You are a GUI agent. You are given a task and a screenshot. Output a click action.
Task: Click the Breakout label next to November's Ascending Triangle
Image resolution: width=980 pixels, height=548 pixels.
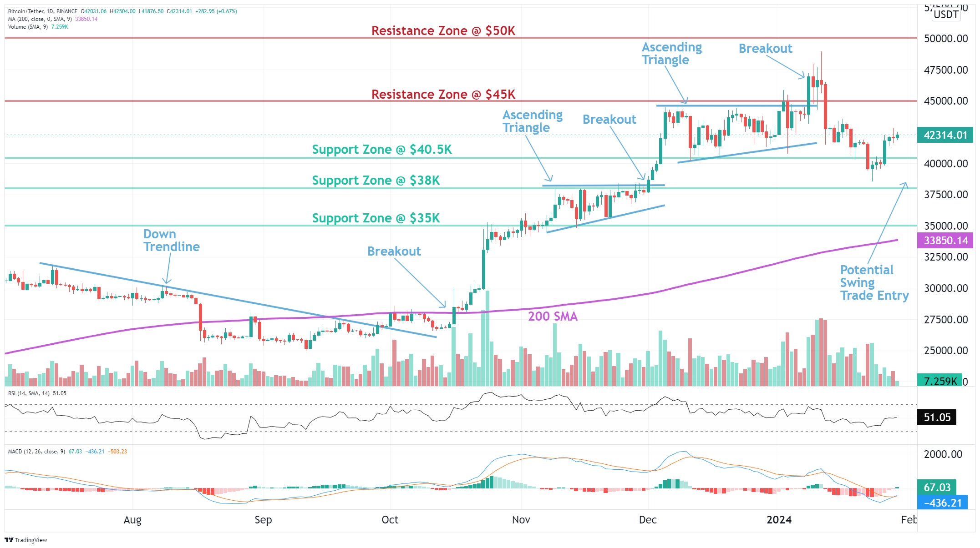point(609,119)
